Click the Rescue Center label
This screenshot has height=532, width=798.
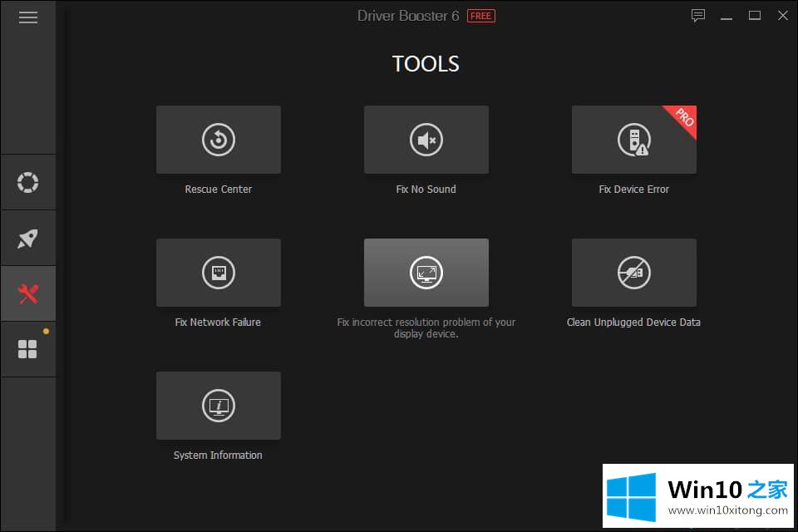tap(219, 189)
